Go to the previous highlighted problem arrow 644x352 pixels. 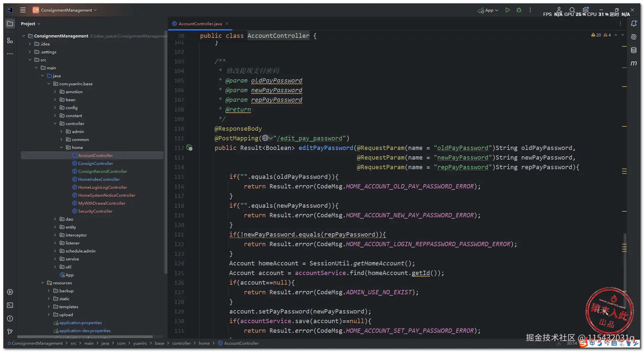(x=616, y=35)
